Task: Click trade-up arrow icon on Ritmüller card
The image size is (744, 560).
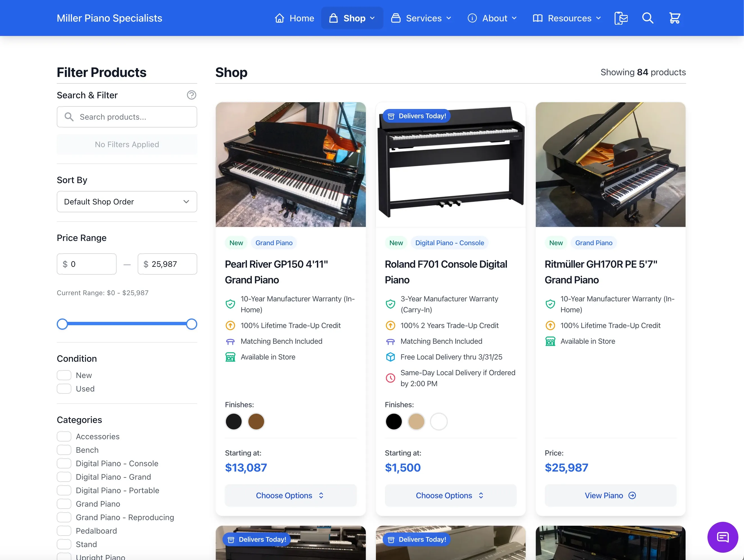Action: [x=550, y=325]
